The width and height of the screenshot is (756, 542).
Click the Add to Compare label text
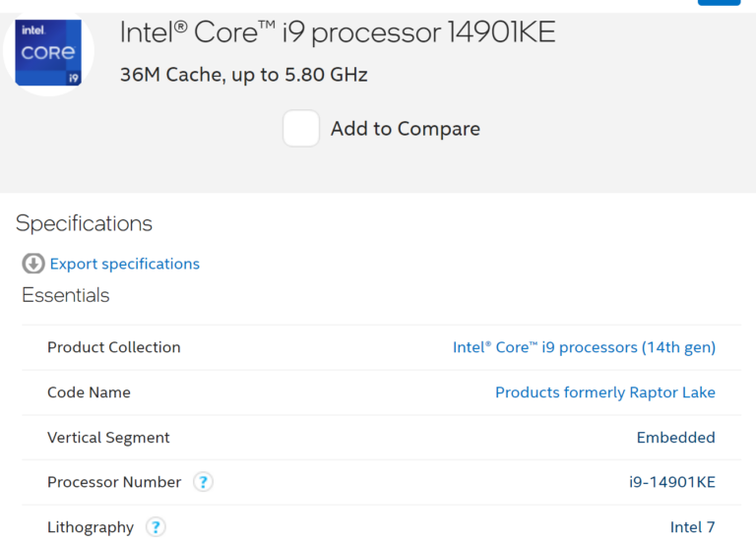click(x=405, y=129)
